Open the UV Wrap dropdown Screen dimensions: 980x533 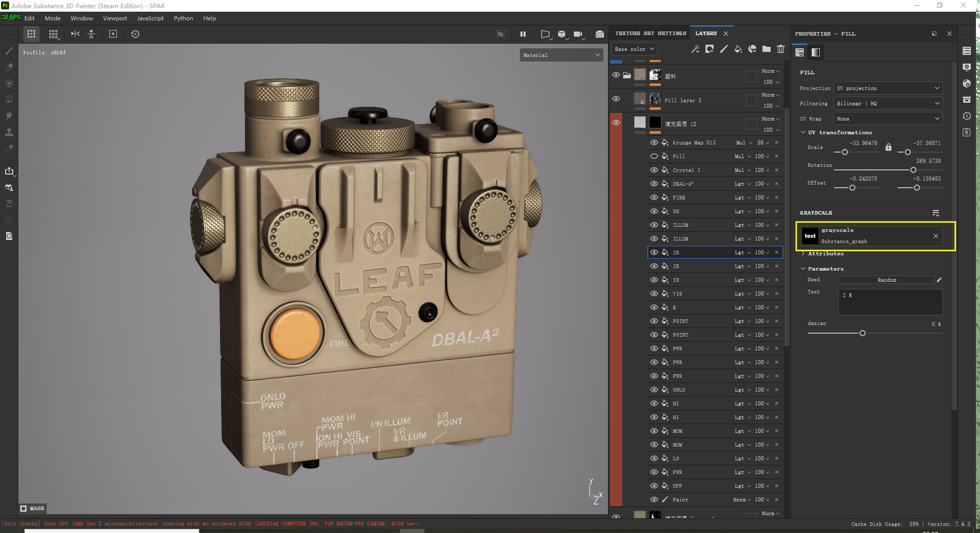(888, 118)
